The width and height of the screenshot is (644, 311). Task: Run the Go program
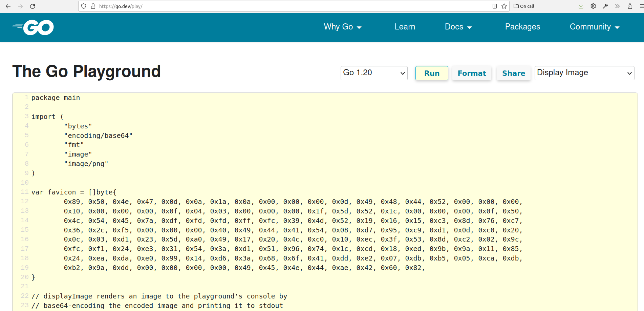coord(432,73)
